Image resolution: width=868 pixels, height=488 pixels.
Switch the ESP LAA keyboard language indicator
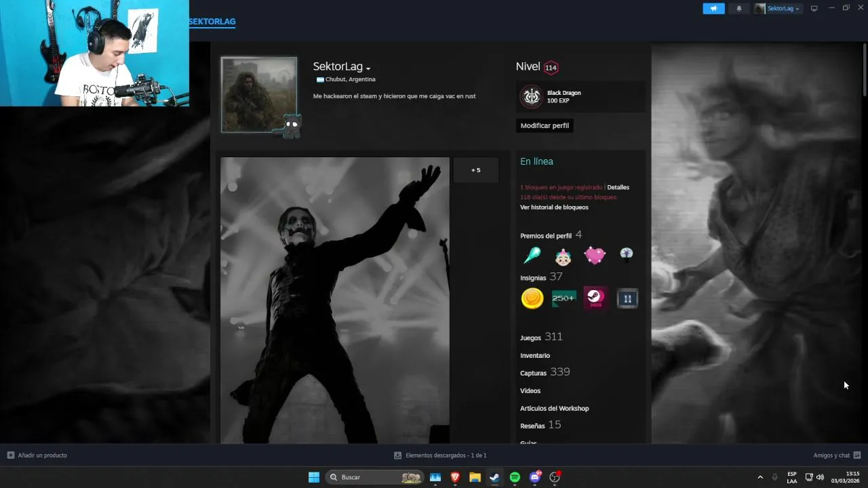coord(792,477)
